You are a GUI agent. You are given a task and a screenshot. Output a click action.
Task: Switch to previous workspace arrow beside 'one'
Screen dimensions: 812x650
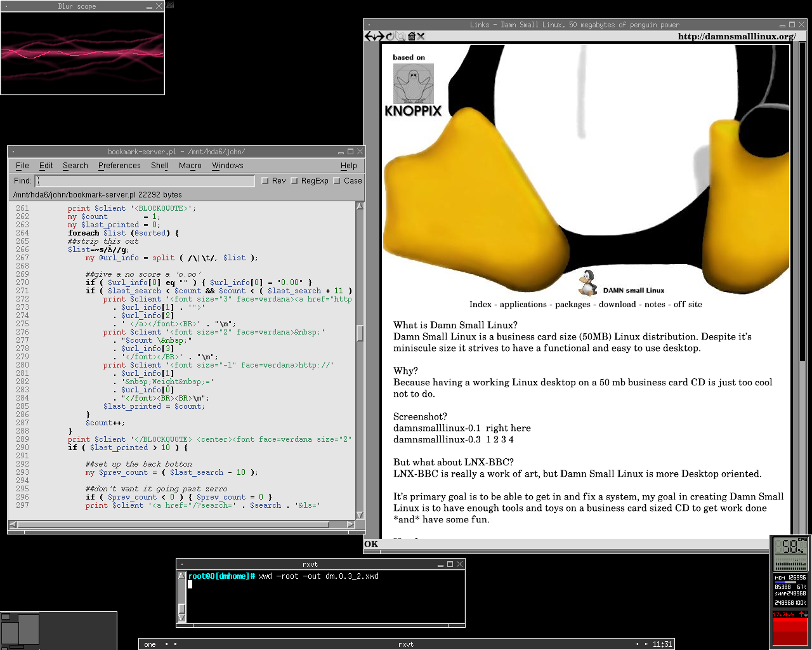(166, 644)
